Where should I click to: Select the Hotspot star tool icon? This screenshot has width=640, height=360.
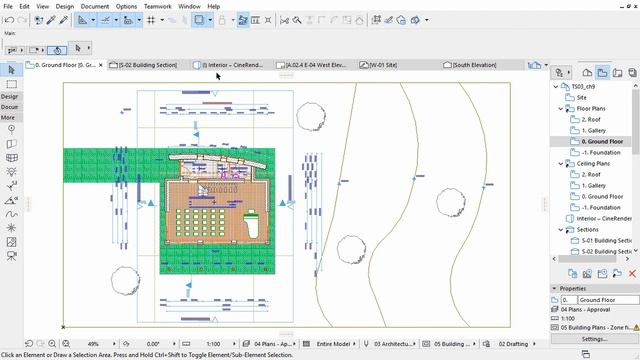click(x=11, y=228)
